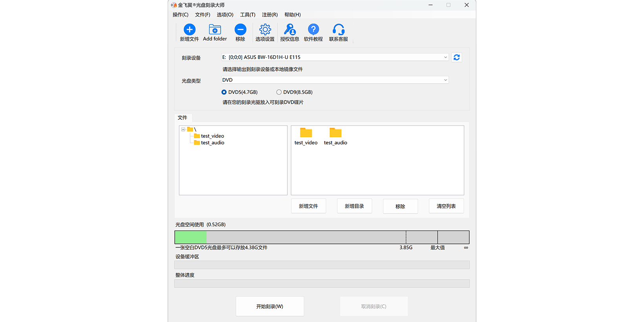Click the 联系客服 headset icon

pos(338,30)
